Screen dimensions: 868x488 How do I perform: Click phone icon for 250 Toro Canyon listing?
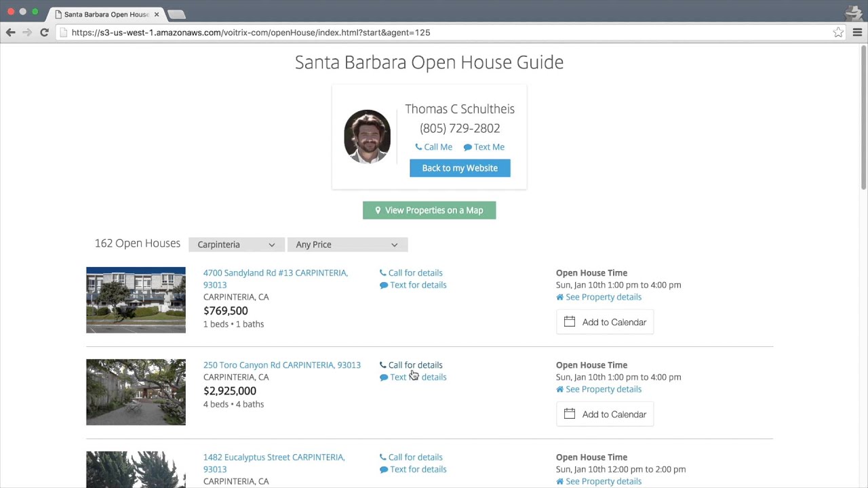pos(383,365)
